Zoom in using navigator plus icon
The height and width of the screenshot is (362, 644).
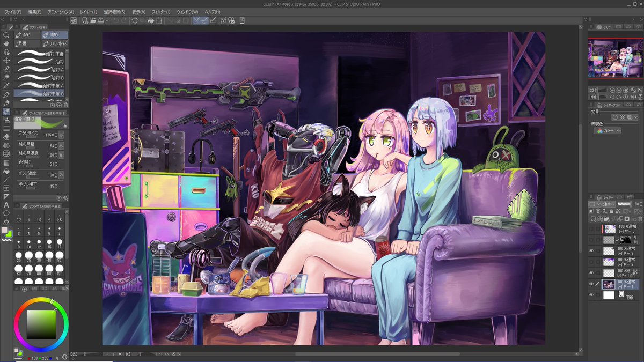pos(619,91)
